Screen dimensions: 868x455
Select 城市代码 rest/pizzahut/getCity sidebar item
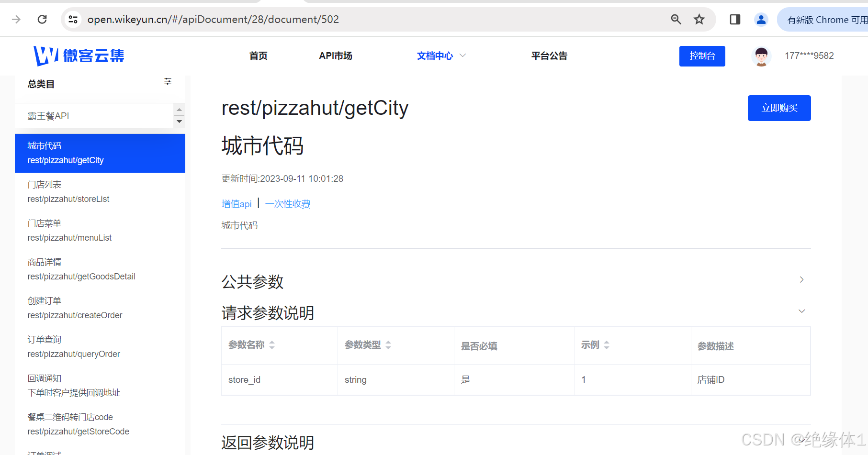pos(100,153)
